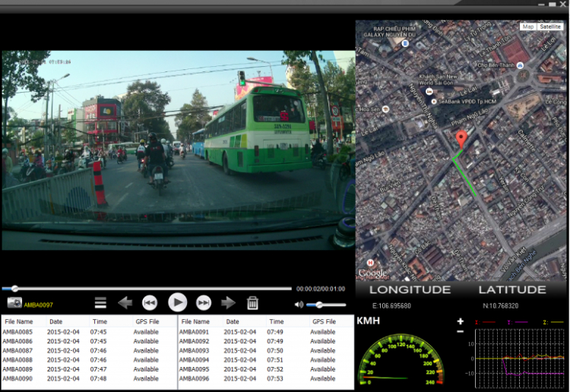
Task: Click the Galaxy Nguyễn Du cinema marker
Action: pyautogui.click(x=405, y=43)
